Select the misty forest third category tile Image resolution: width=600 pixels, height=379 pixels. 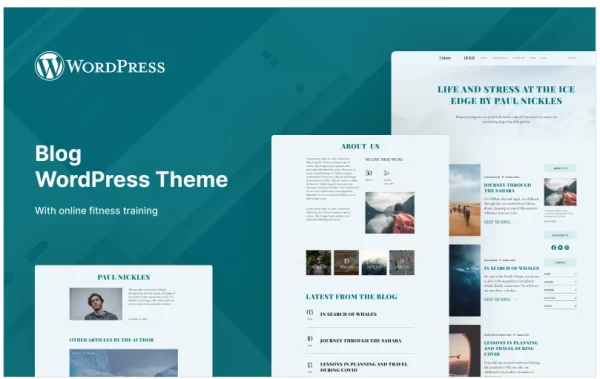tap(374, 263)
